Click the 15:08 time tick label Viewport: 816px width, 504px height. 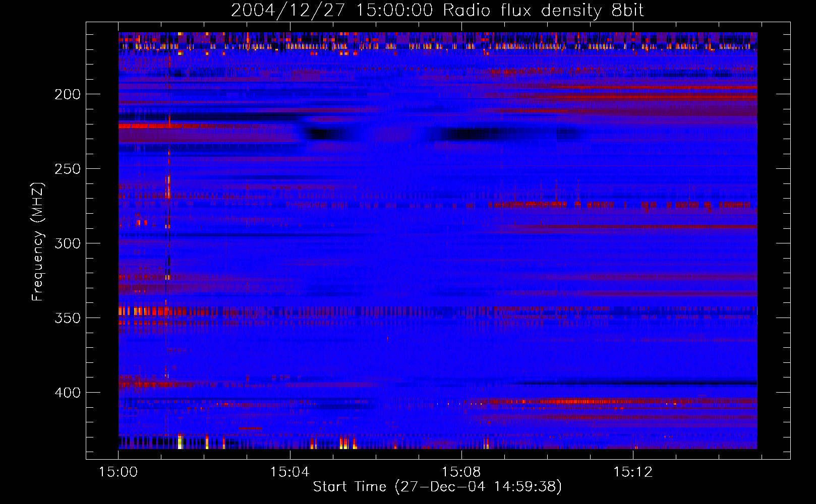pyautogui.click(x=461, y=472)
